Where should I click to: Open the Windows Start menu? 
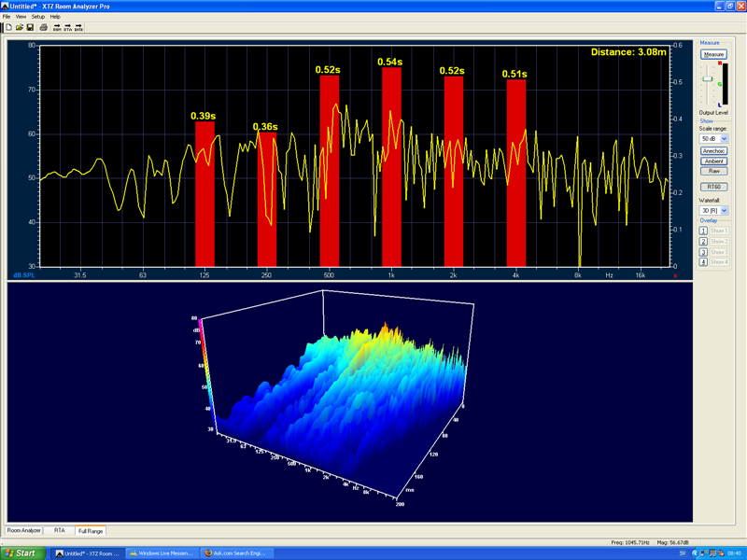coord(22,553)
